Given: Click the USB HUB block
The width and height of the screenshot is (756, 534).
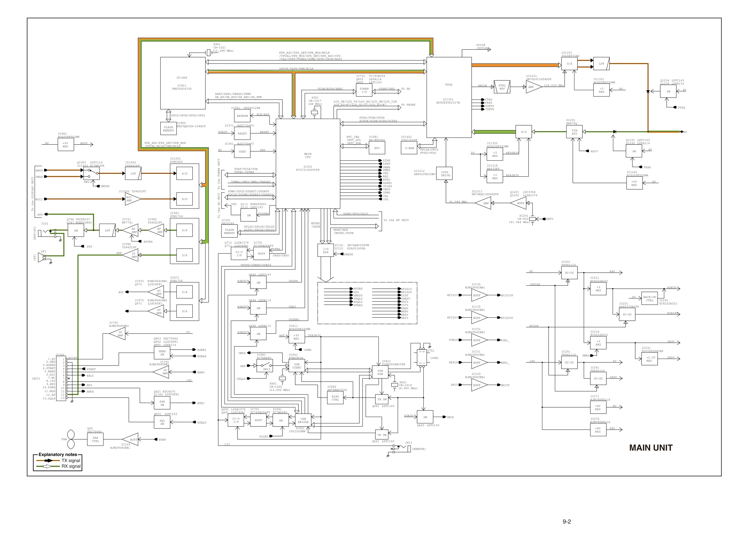Looking at the screenshot, I should (x=380, y=372).
